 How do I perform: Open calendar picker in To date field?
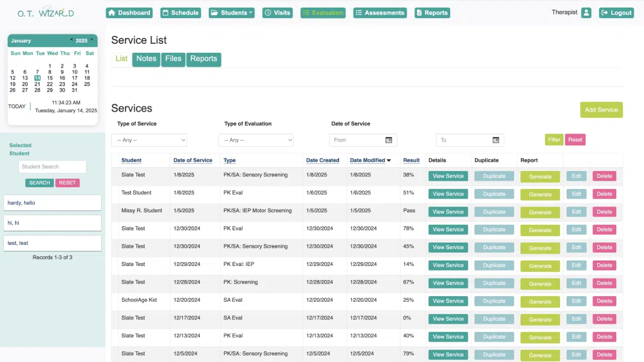point(496,140)
